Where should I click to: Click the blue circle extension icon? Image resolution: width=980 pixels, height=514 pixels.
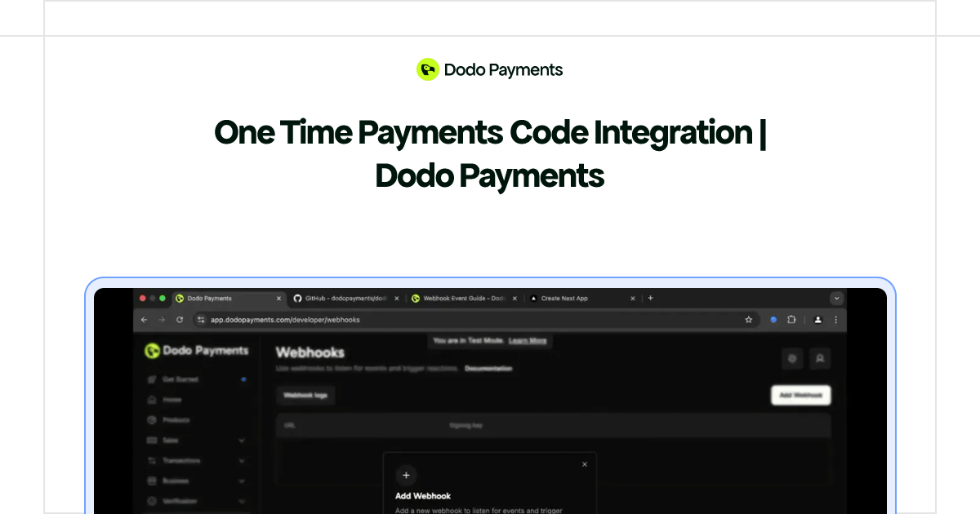(773, 320)
